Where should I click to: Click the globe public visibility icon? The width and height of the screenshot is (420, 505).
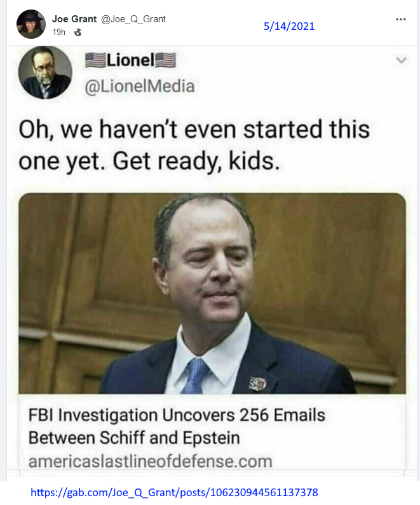tap(78, 32)
